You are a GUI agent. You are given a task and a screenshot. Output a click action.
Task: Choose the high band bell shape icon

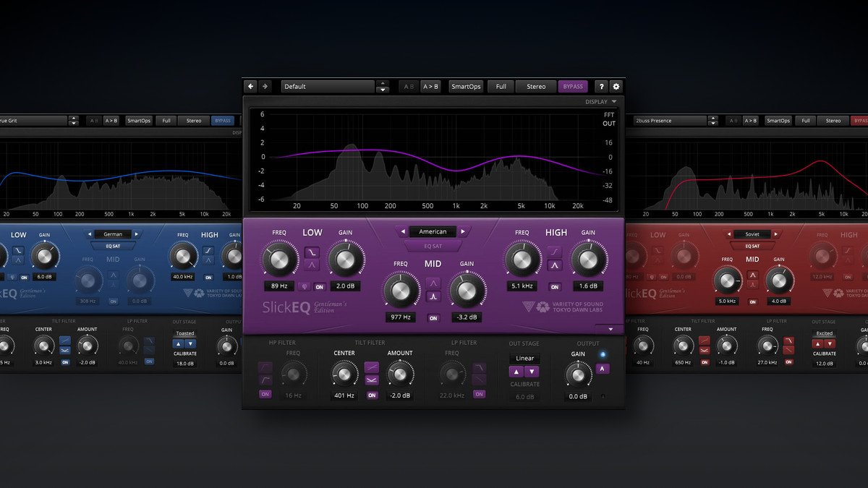(554, 265)
